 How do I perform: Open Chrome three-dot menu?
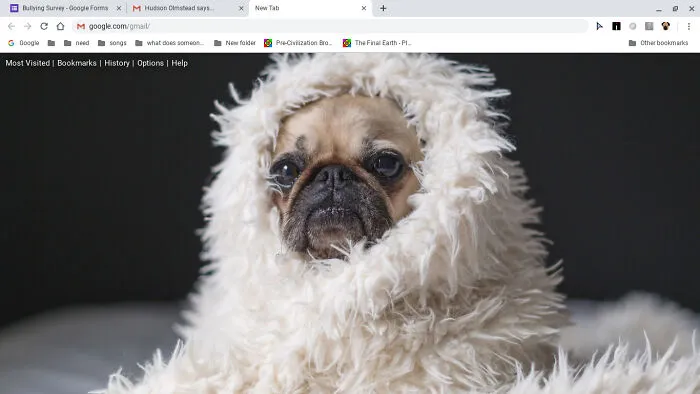pyautogui.click(x=689, y=26)
